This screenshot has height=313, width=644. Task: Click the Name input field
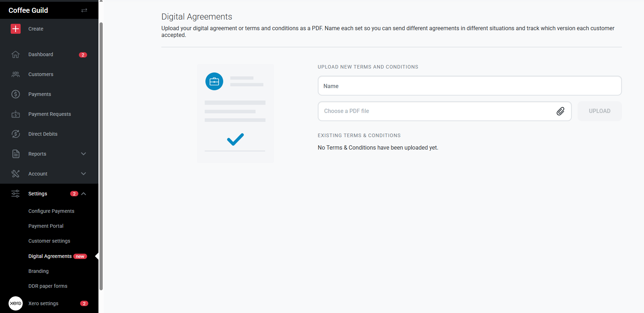coord(469,86)
